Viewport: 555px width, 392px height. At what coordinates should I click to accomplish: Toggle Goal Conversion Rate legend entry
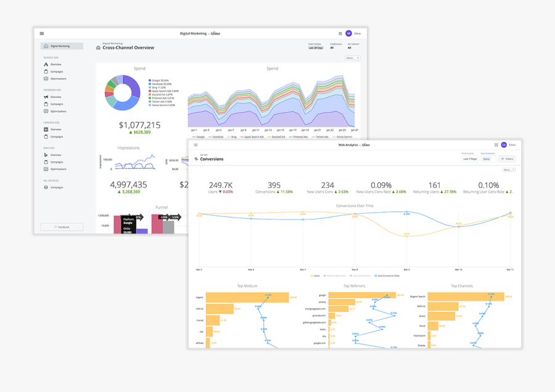point(387,276)
